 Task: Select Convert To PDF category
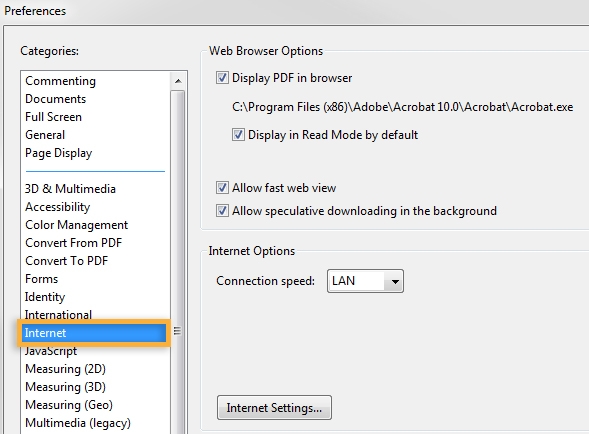[66, 261]
